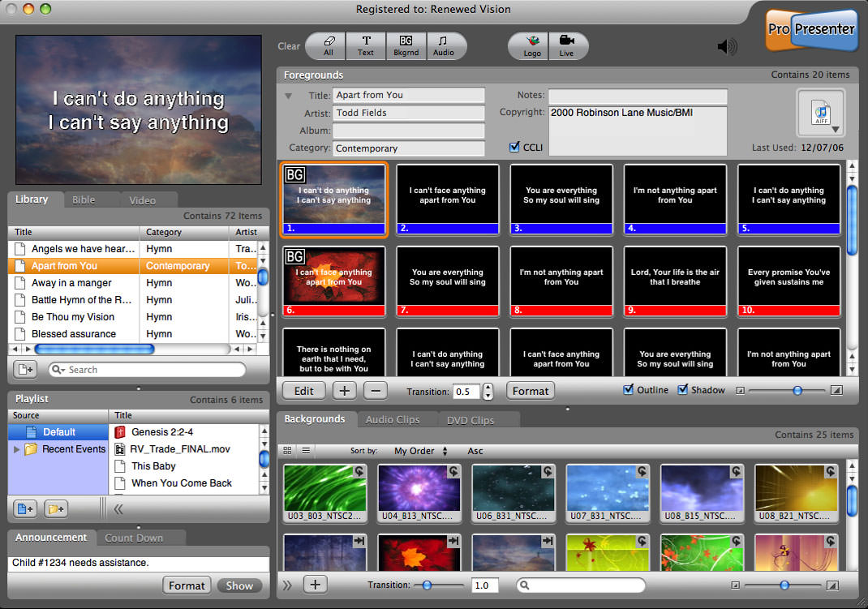Image resolution: width=868 pixels, height=609 pixels.
Task: Sort library by Category column
Action: [184, 232]
